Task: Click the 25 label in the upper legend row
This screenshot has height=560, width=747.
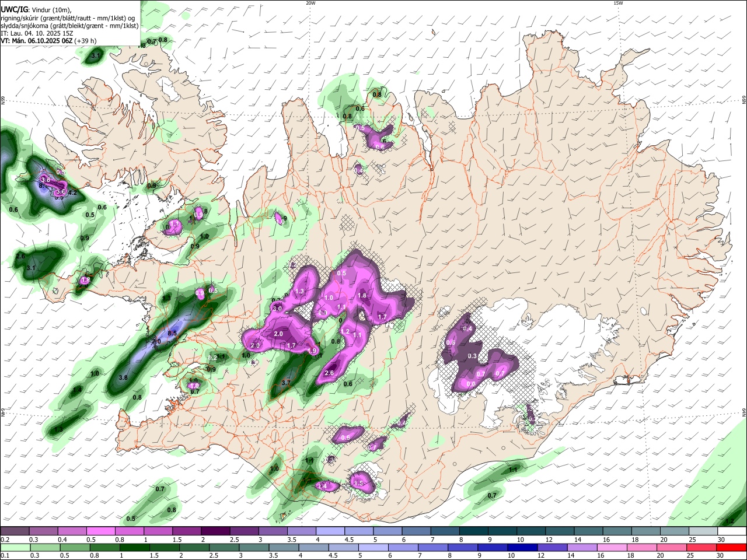Action: click(x=693, y=540)
